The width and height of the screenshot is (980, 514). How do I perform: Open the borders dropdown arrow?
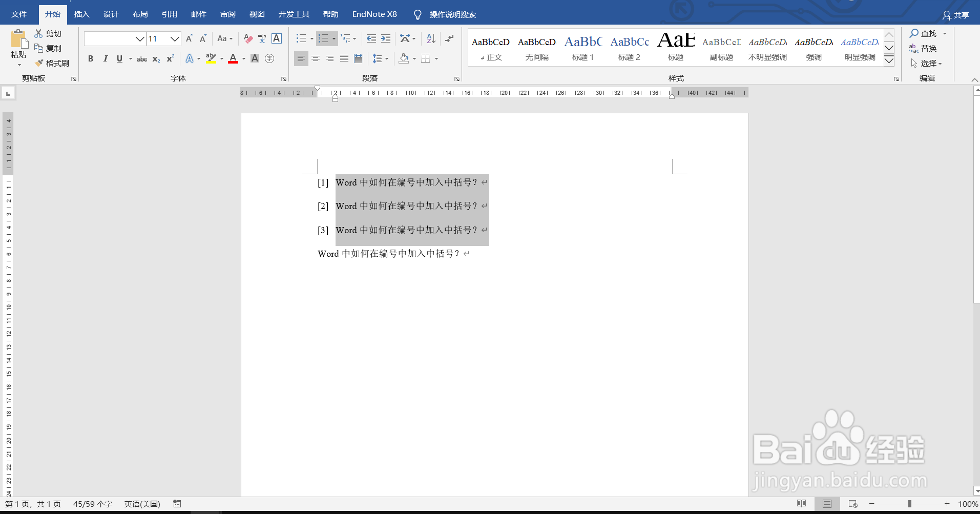[x=436, y=58]
